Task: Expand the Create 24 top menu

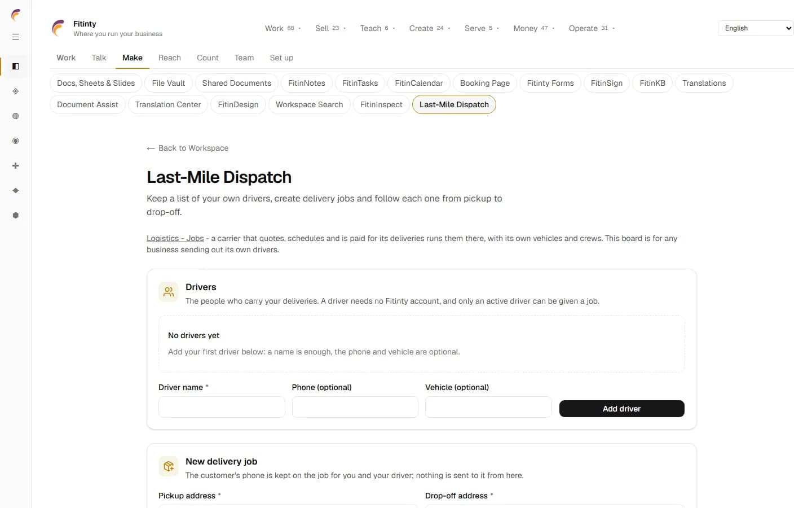Action: [430, 28]
